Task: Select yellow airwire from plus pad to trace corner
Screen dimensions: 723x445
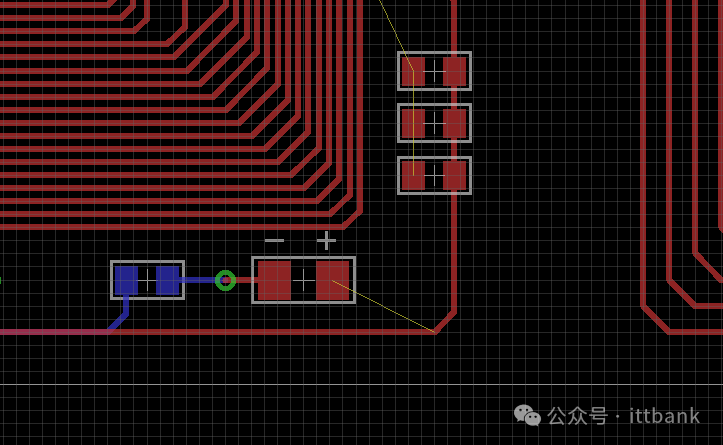Action: click(x=384, y=306)
